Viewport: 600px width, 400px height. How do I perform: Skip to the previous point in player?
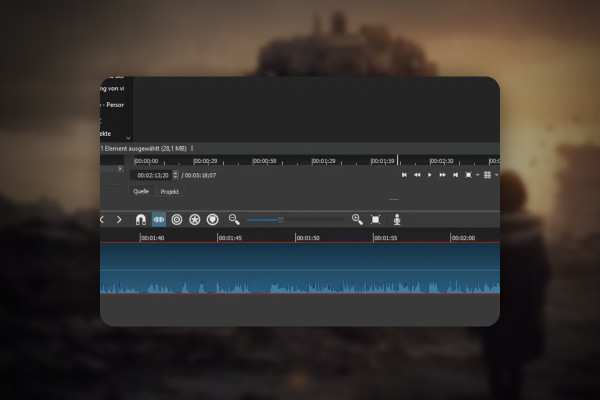(x=404, y=175)
